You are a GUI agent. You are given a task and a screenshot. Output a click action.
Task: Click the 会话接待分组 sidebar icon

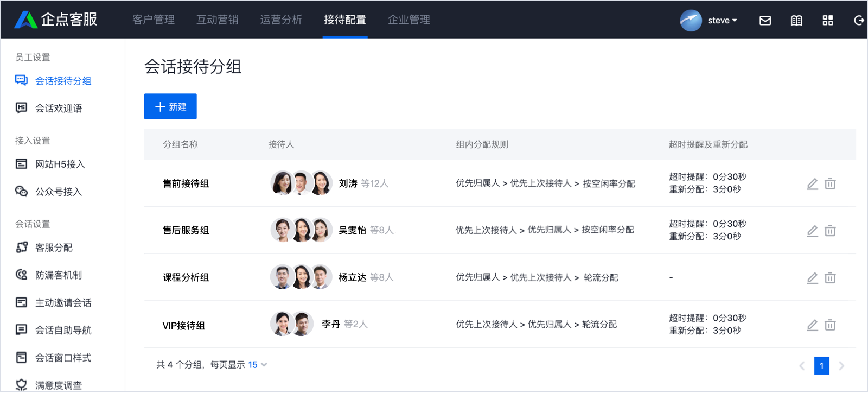click(x=21, y=80)
